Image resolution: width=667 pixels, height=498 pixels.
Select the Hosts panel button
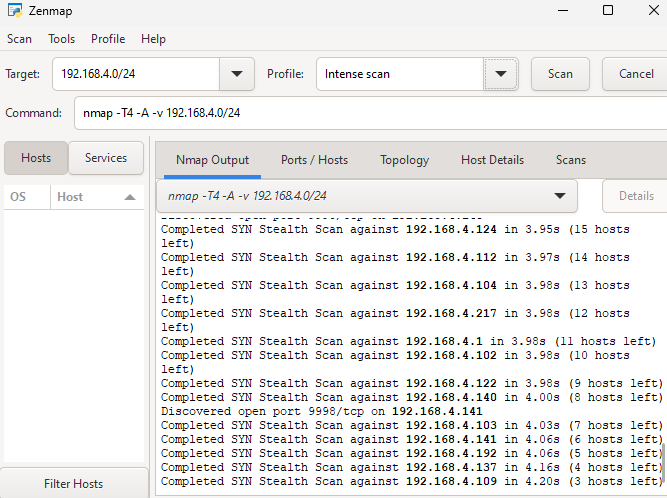(36, 158)
